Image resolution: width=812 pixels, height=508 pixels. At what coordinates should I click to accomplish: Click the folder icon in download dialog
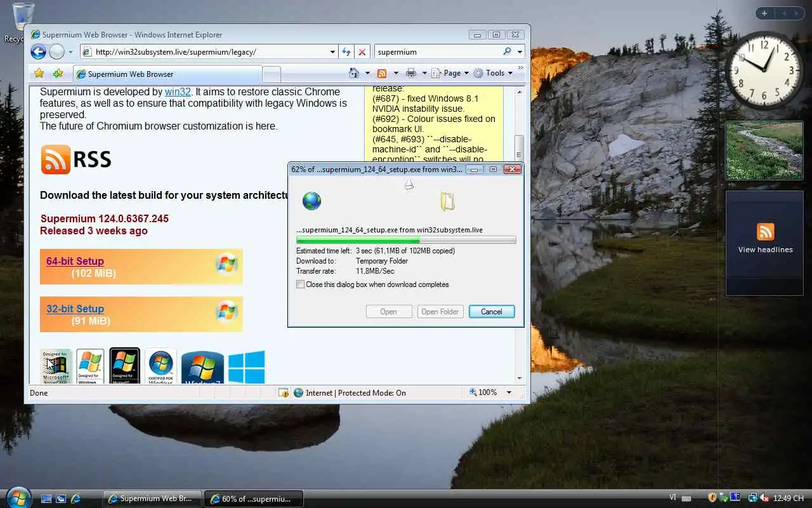point(447,202)
